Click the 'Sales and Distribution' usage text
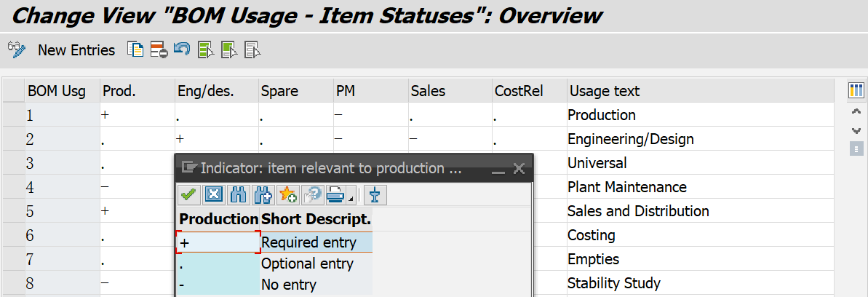The width and height of the screenshot is (868, 297). pyautogui.click(x=638, y=211)
